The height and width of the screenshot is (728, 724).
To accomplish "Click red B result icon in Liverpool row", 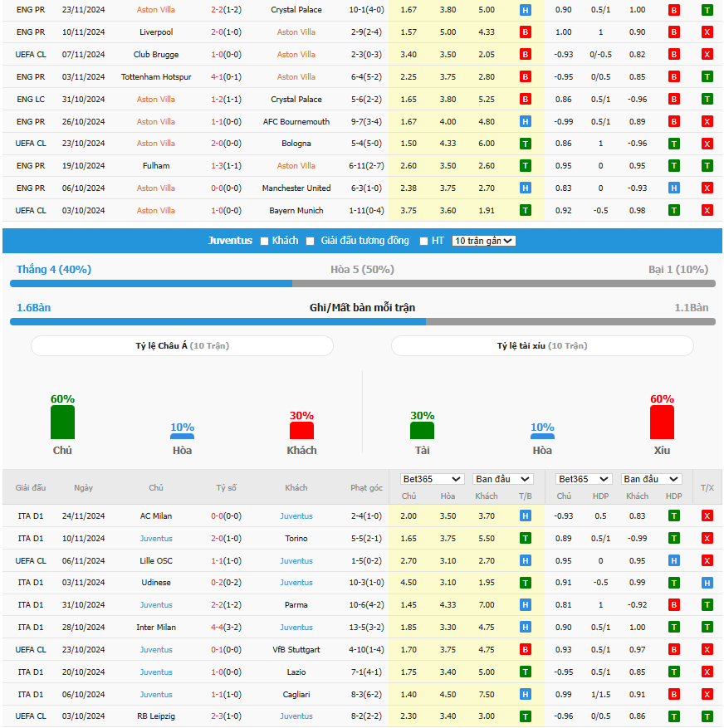I will tap(526, 32).
